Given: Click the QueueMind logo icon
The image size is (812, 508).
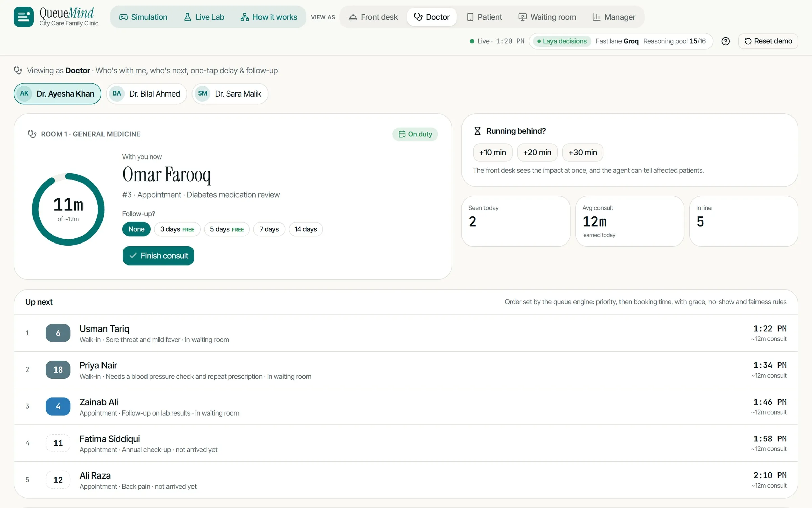Looking at the screenshot, I should coord(23,17).
